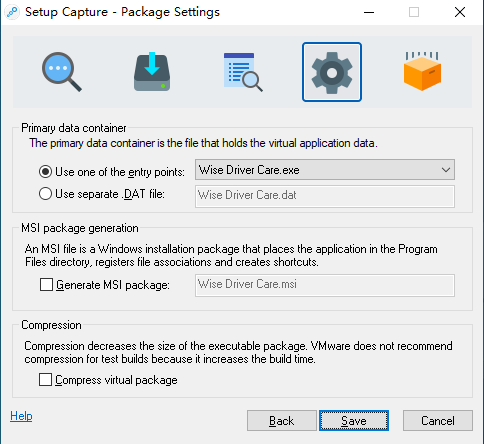Select the install application drive icon
Image resolution: width=484 pixels, height=444 pixels.
152,71
